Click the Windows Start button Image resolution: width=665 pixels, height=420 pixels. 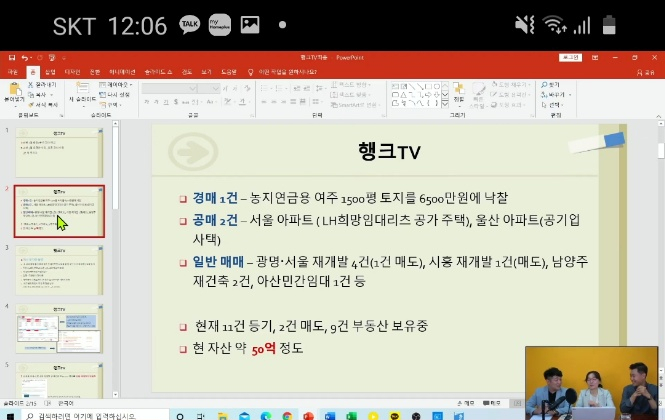pos(10,416)
